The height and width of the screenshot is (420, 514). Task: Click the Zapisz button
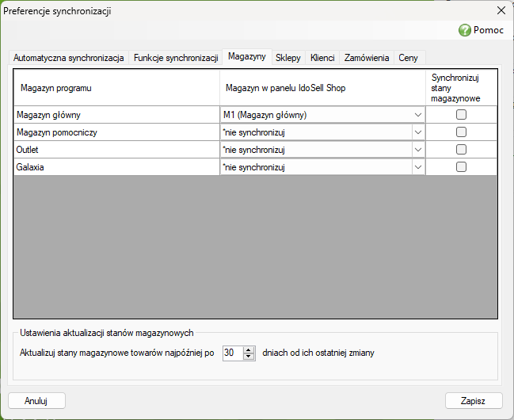click(474, 401)
